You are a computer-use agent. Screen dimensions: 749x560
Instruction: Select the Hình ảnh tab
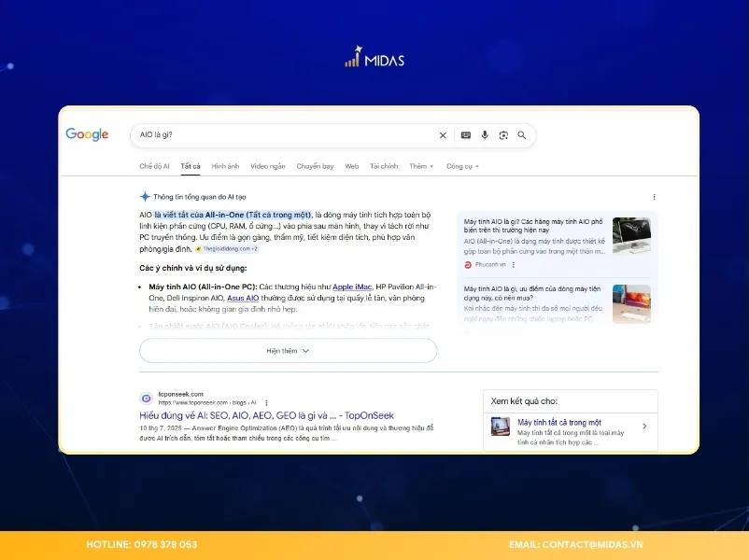tap(225, 166)
